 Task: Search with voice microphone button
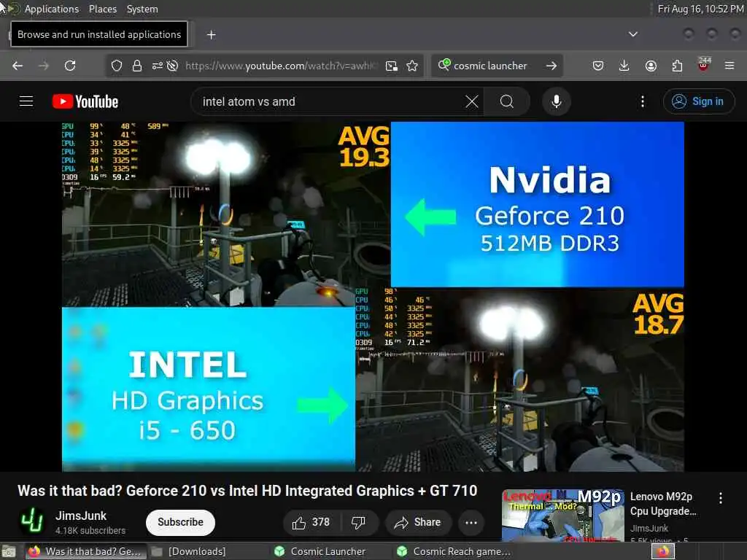click(557, 101)
